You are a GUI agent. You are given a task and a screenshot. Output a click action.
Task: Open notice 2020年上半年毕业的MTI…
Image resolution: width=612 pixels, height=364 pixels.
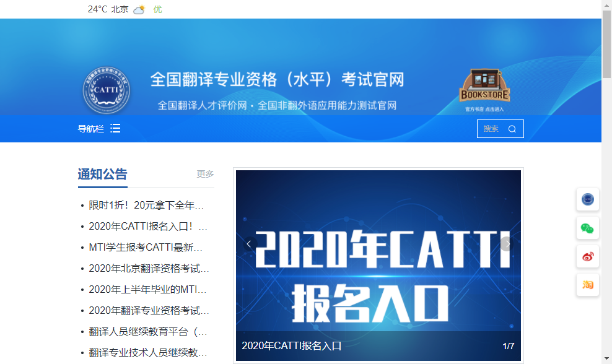pyautogui.click(x=147, y=290)
